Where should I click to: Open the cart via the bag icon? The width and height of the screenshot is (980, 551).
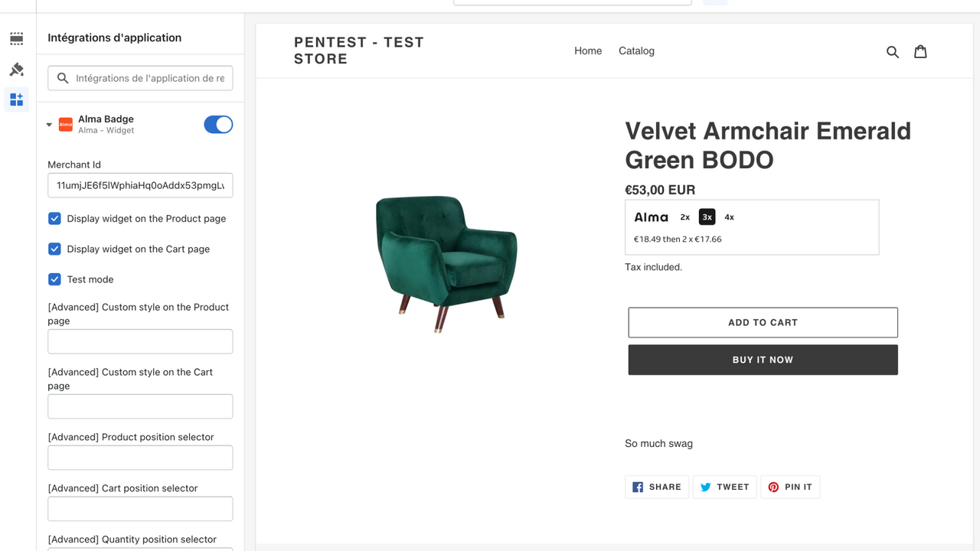click(x=920, y=51)
